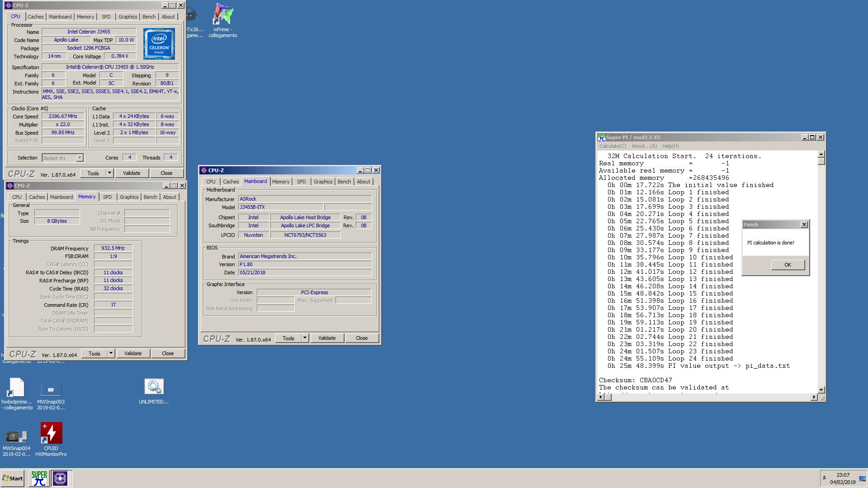Click the Checksum CBA0CD47 line in Super PI

pos(635,380)
